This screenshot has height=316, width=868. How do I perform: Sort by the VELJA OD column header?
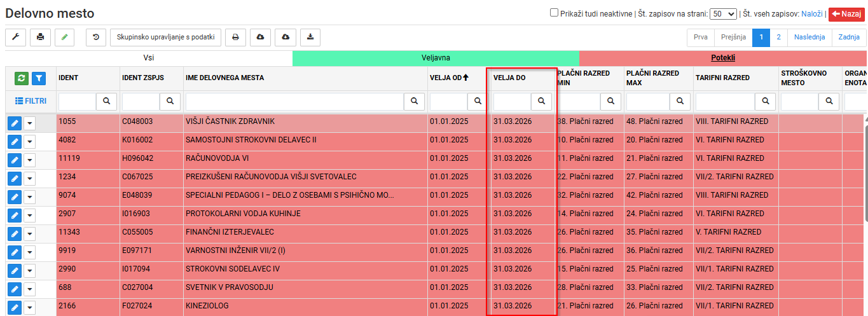tap(449, 78)
